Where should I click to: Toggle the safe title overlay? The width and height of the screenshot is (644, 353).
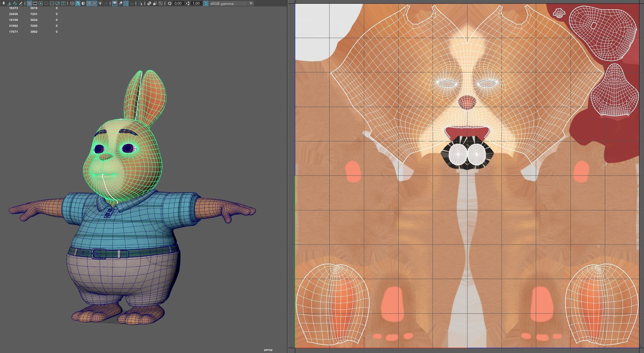tap(63, 3)
